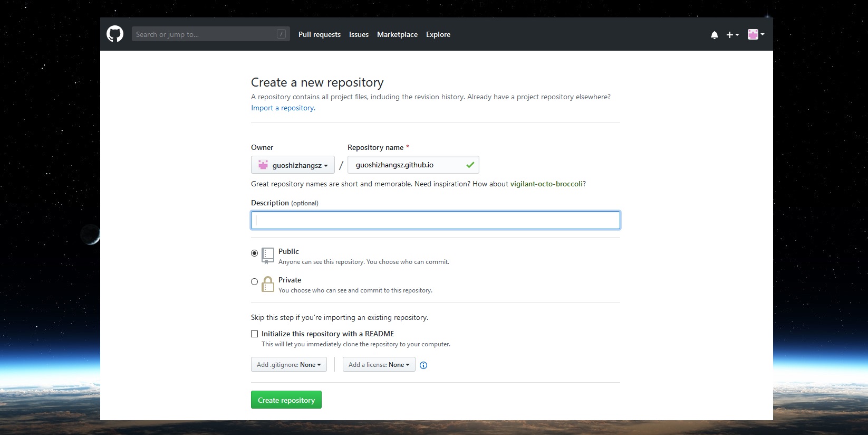
Task: Go to Marketplace in the top navigation
Action: (397, 34)
